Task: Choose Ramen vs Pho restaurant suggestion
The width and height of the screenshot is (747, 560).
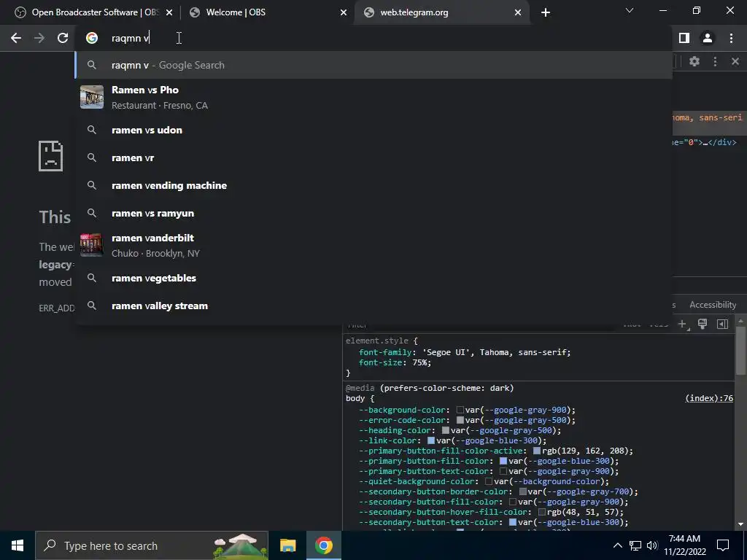Action: pyautogui.click(x=373, y=97)
